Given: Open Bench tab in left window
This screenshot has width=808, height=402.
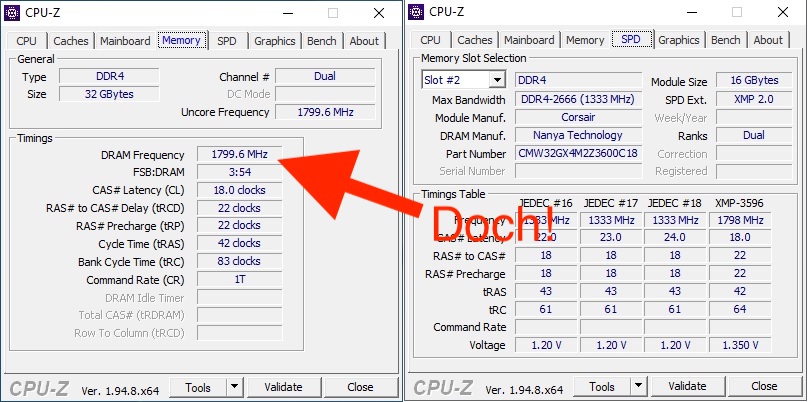Looking at the screenshot, I should (322, 41).
